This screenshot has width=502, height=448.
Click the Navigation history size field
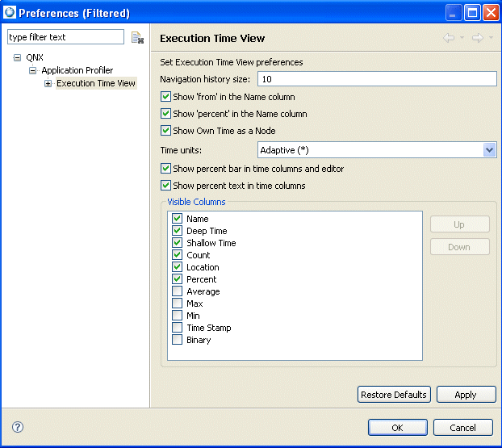[376, 79]
